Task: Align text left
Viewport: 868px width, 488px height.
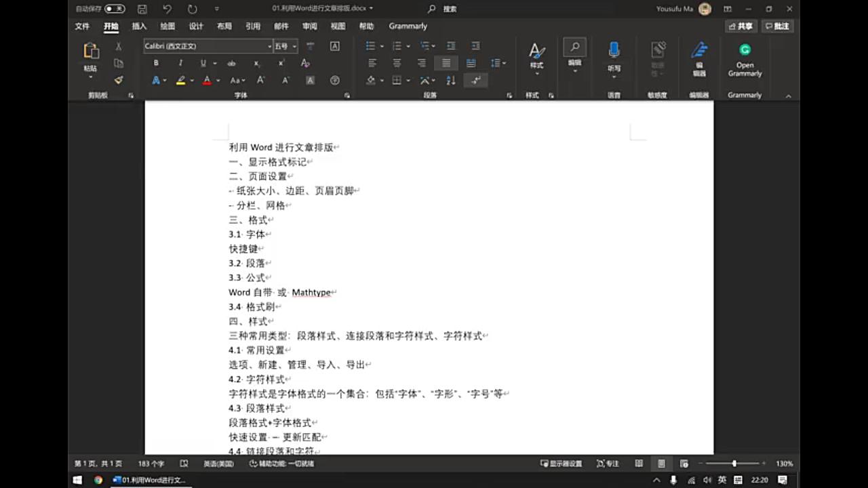Action: 372,63
